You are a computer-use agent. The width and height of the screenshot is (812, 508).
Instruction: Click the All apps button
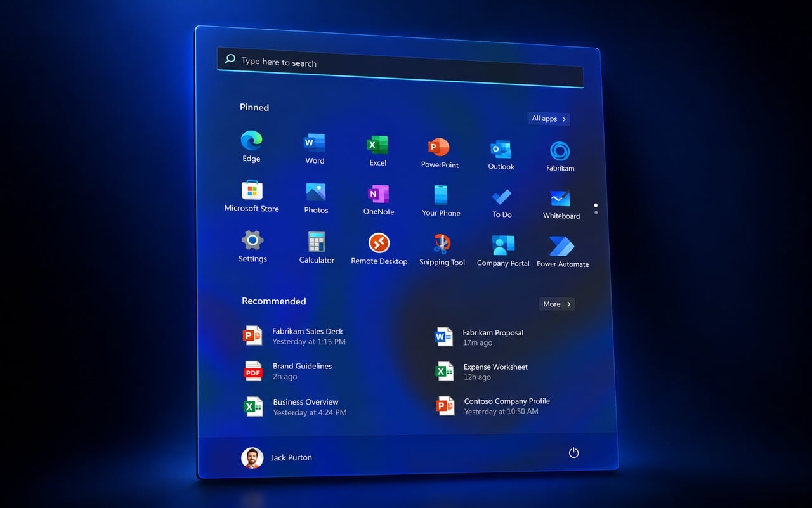coord(549,119)
